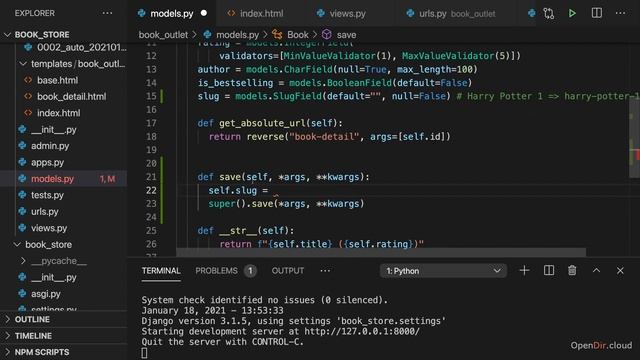Click the method icon beside save breadcrumb
Screen dimensions: 640x360
(x=327, y=35)
